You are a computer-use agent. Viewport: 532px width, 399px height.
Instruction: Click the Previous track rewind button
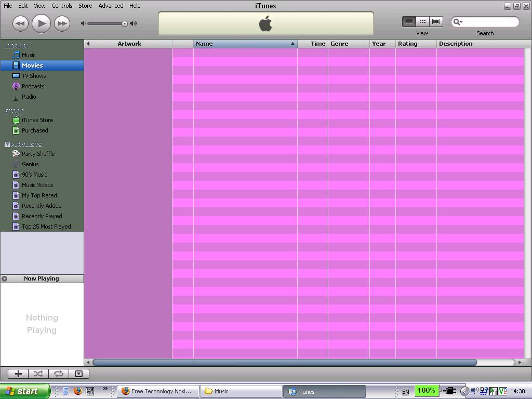(20, 24)
